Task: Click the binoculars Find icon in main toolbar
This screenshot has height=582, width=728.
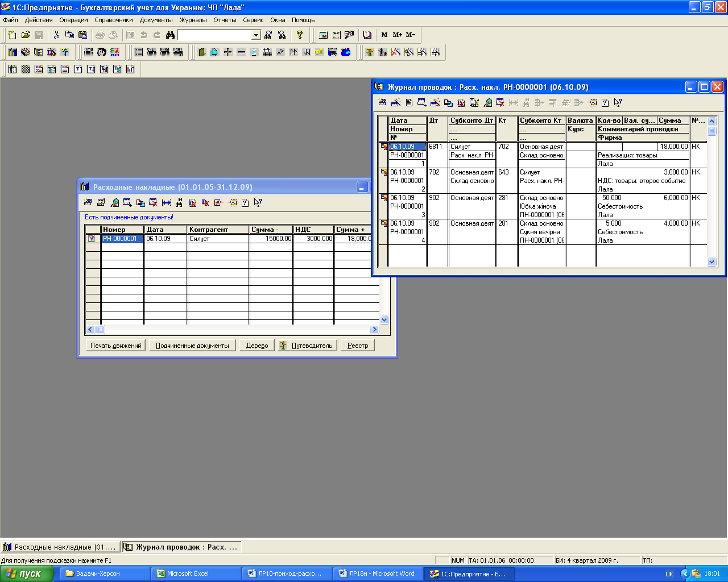Action: (x=170, y=35)
